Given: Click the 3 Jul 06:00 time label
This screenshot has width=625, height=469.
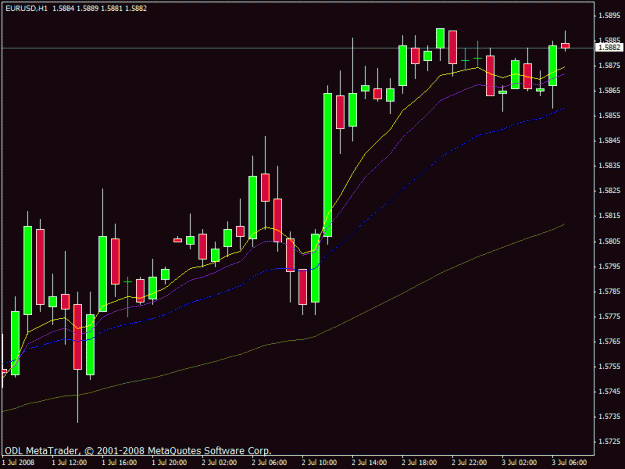Looking at the screenshot, I should click(570, 463).
